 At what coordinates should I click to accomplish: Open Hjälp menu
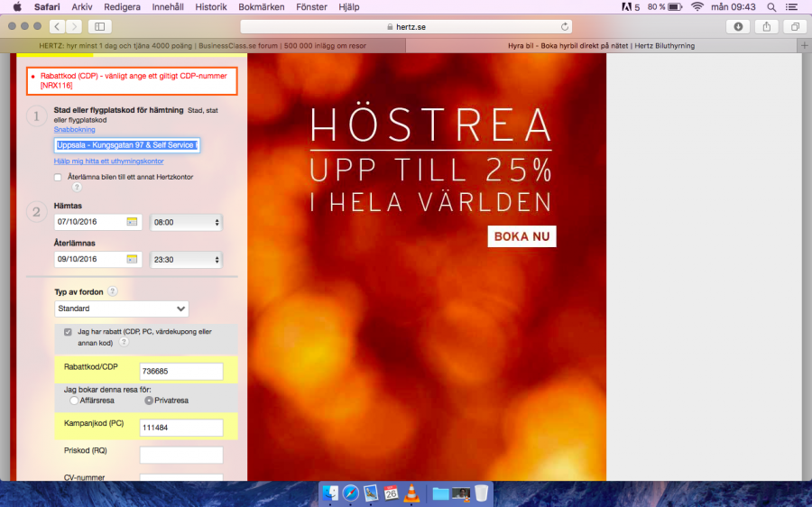(x=349, y=6)
